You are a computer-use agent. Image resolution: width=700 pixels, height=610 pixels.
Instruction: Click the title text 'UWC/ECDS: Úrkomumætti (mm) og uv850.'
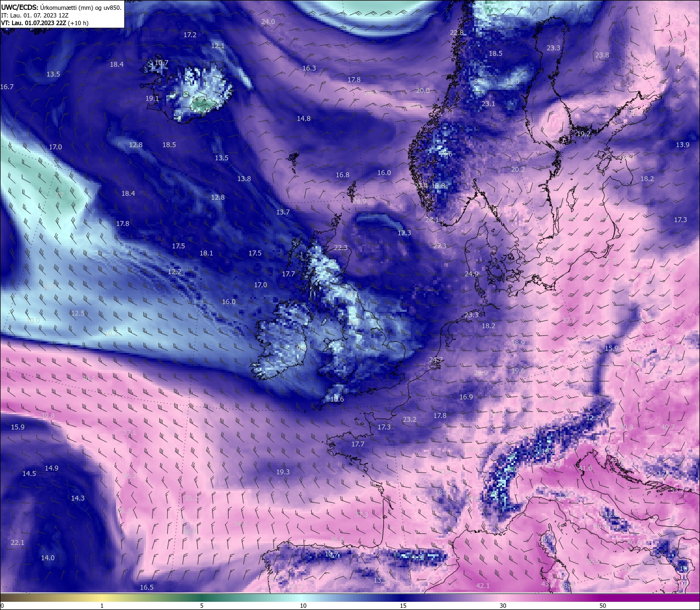click(x=61, y=8)
